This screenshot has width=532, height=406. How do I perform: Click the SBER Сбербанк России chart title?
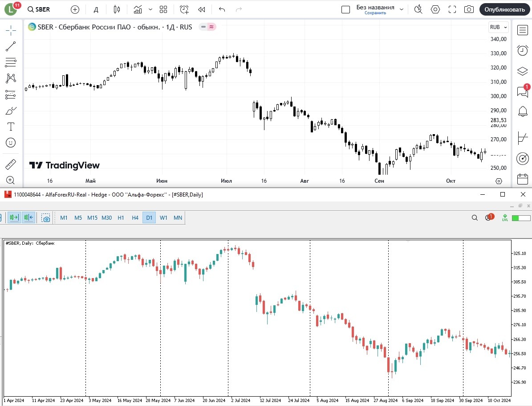[115, 27]
